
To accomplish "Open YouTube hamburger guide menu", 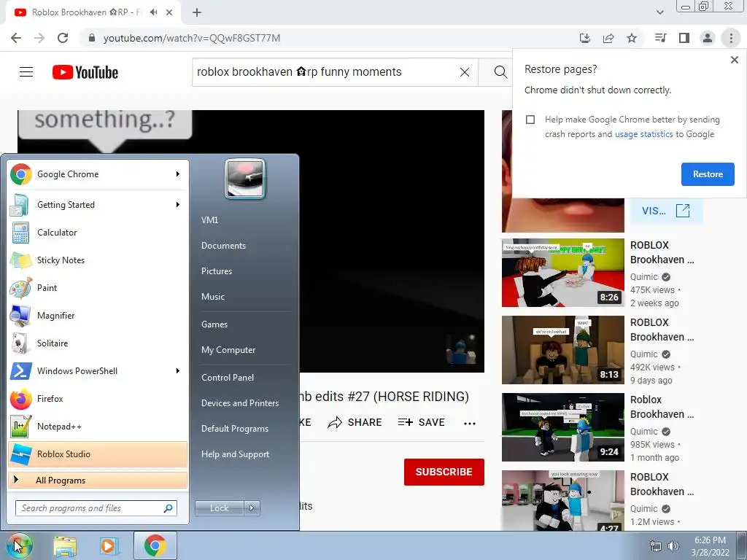I will pos(26,72).
